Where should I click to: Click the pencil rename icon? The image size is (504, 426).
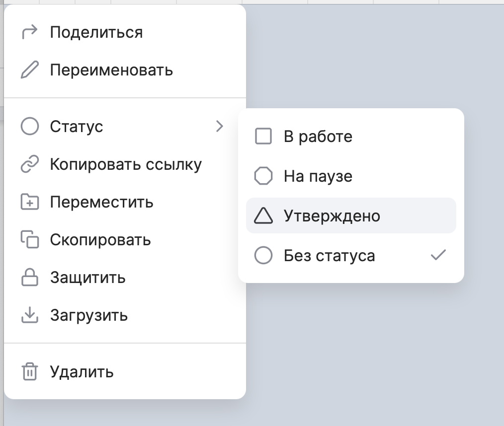[30, 70]
